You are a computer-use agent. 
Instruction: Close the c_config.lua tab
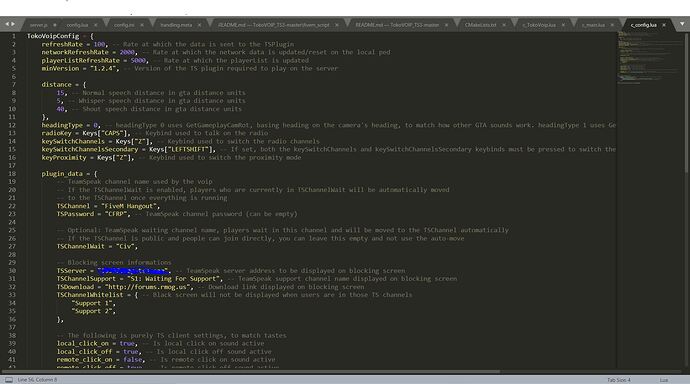664,25
